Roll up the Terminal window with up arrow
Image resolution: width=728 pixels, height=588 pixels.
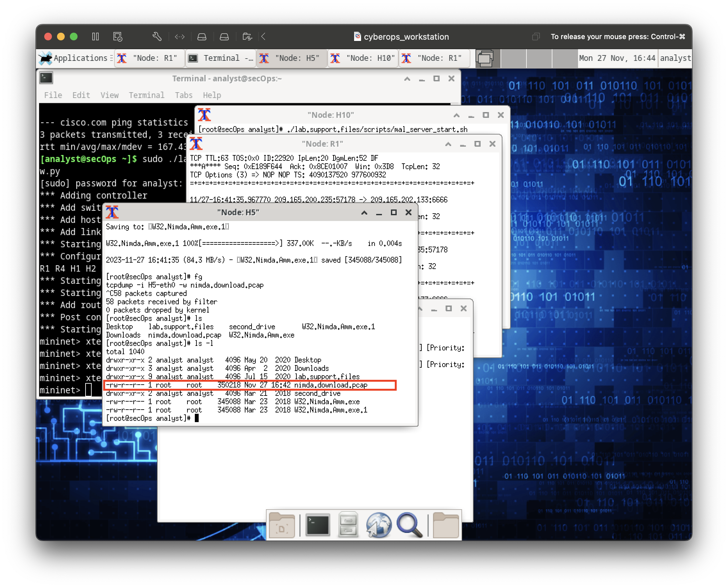[407, 78]
